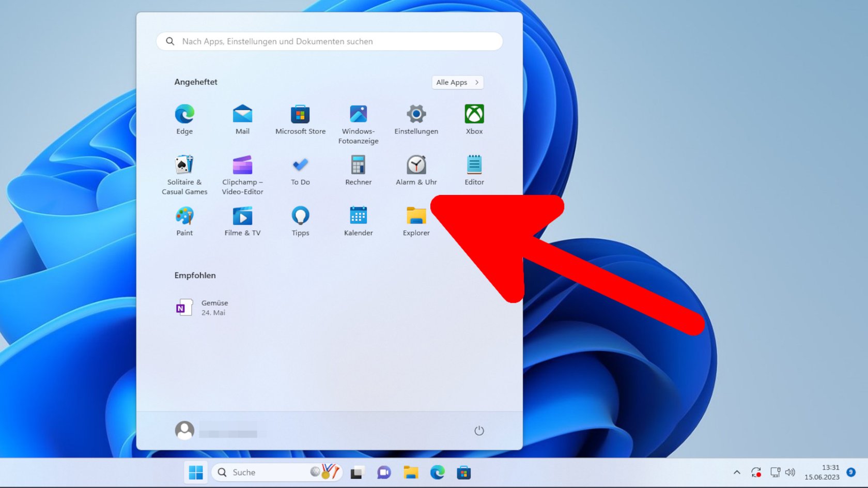The image size is (868, 488).
Task: Launch Filme & TV app
Action: tap(242, 221)
